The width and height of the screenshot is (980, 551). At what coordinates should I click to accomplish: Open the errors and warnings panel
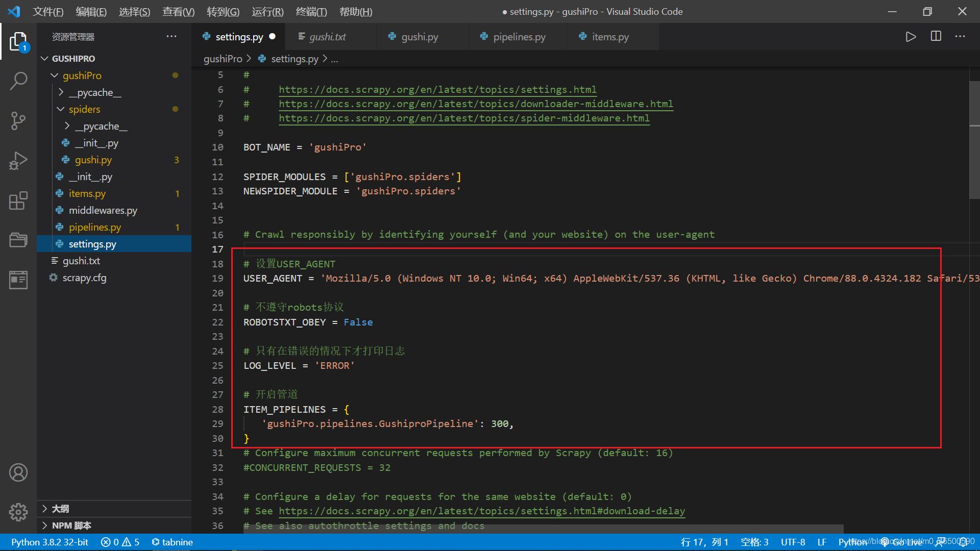(x=119, y=542)
